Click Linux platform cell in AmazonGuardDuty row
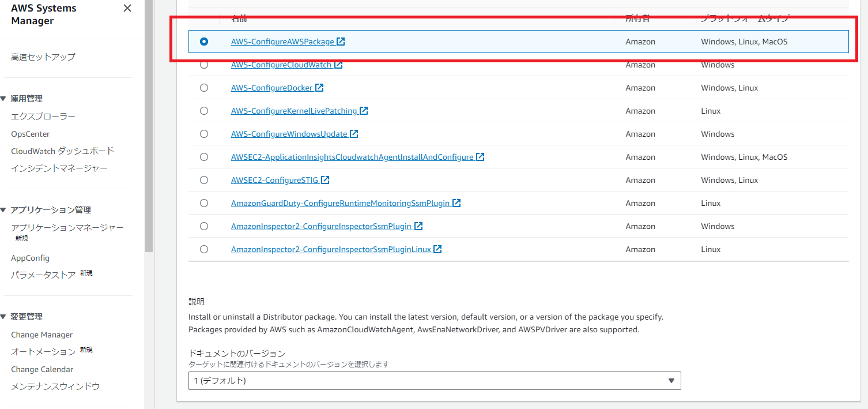 tap(711, 203)
